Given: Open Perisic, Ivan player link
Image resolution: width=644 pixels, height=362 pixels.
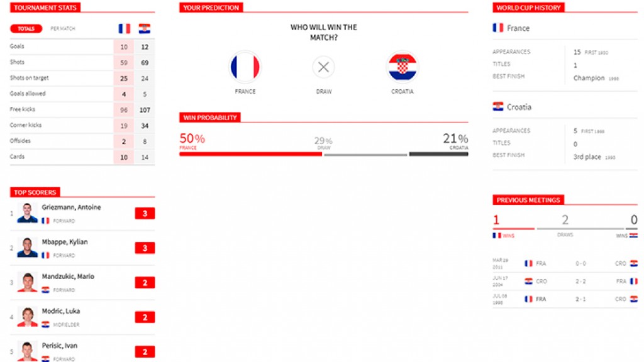Looking at the screenshot, I should (x=60, y=346).
